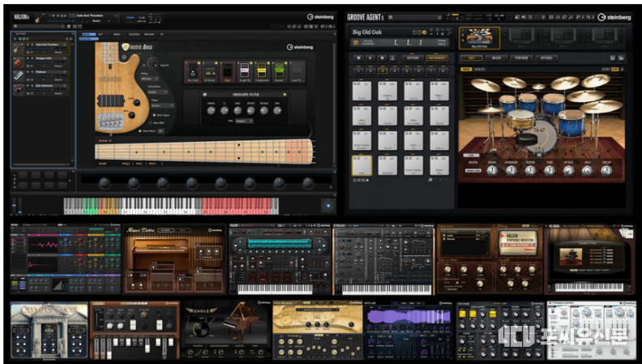Click the Steinberg logo in Groove Agent header
The height and width of the screenshot is (364, 642).
pos(614,17)
